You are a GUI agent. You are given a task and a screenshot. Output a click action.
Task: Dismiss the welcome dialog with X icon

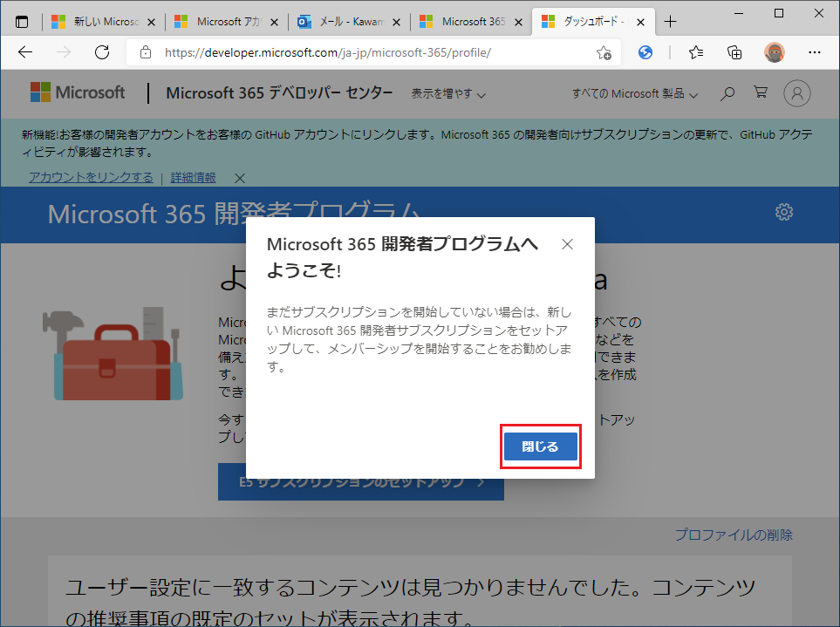click(567, 245)
